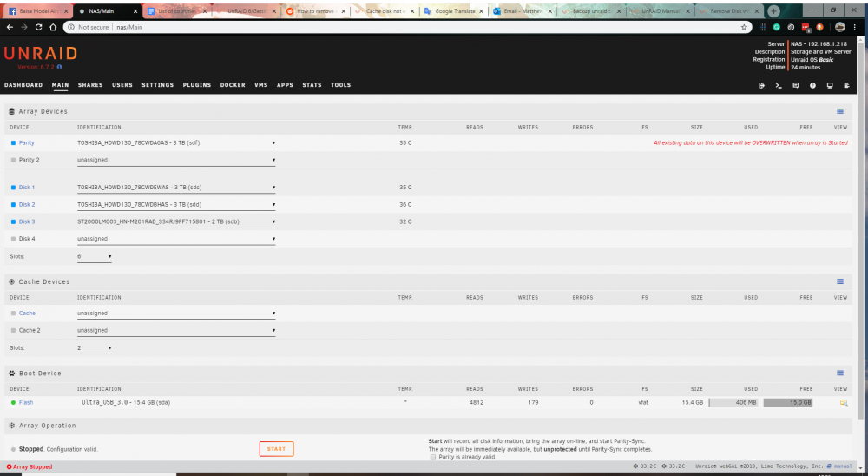
Task: Open the Cache 2 unassigned dropdown
Action: (x=176, y=330)
